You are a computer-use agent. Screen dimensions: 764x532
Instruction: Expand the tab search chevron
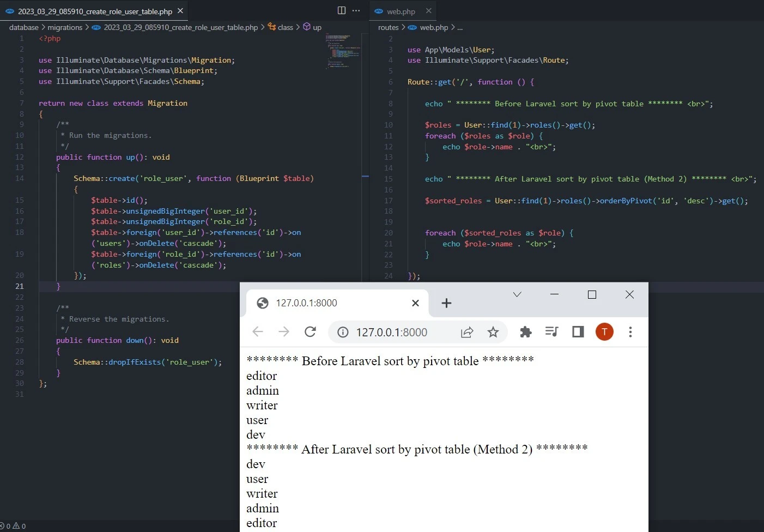point(517,294)
